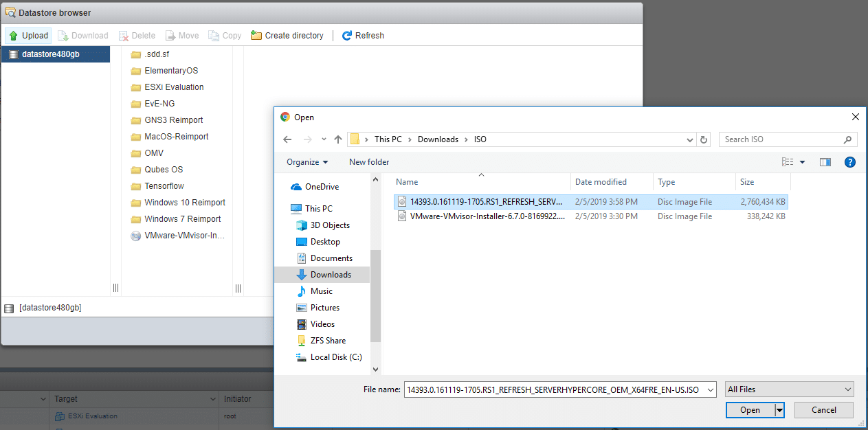Select datastore480gb in the datastore list
868x430 pixels.
point(55,54)
